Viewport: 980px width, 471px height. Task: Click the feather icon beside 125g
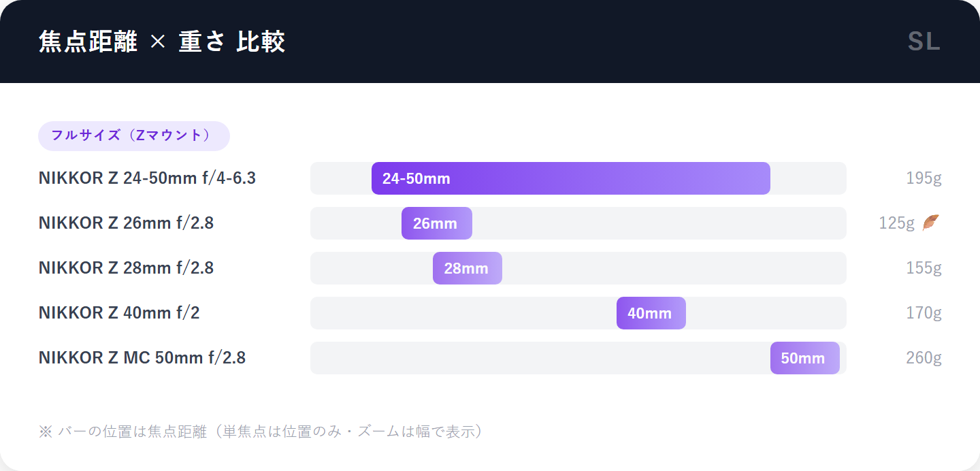931,223
